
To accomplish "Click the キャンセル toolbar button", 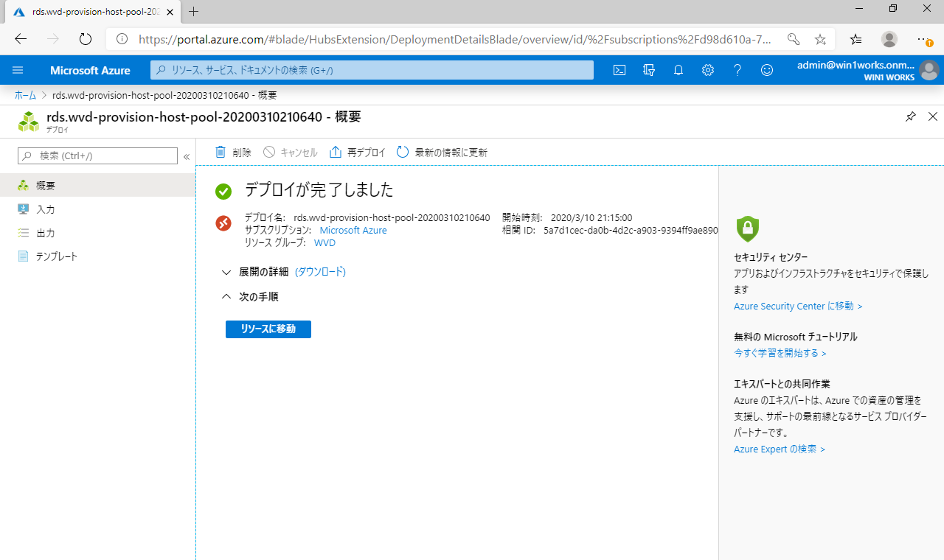I will tap(291, 153).
